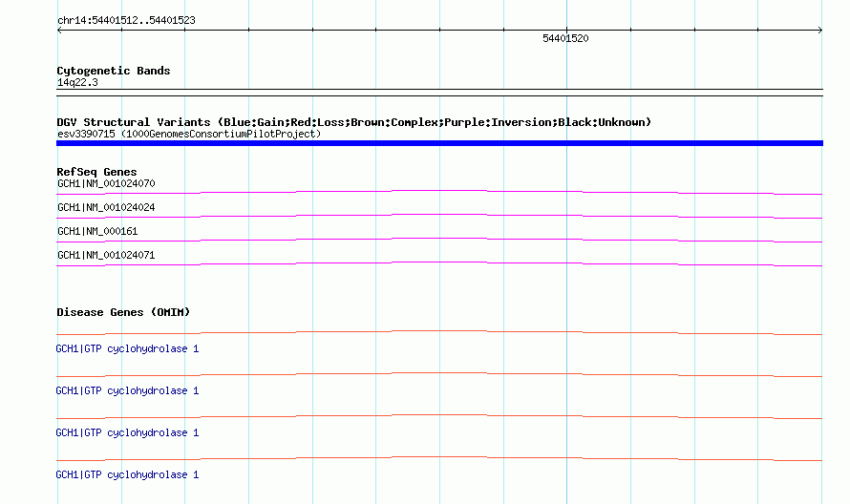The width and height of the screenshot is (850, 504).
Task: Click the left arrow end of ruler
Action: (x=59, y=31)
